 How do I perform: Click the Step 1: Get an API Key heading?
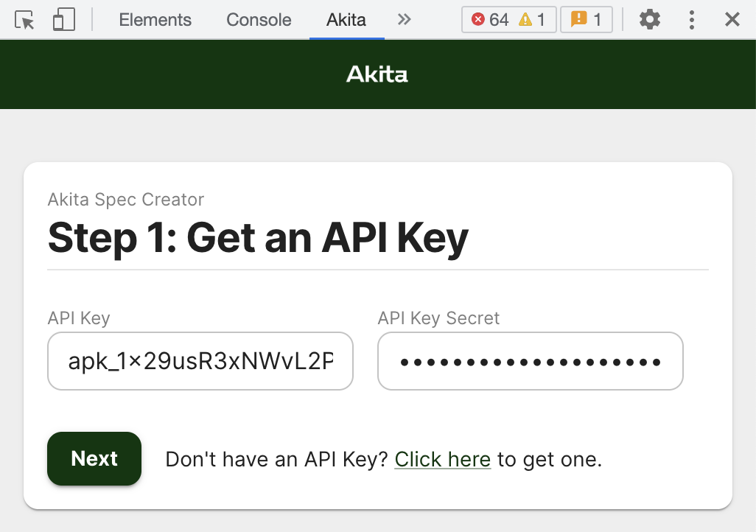259,237
